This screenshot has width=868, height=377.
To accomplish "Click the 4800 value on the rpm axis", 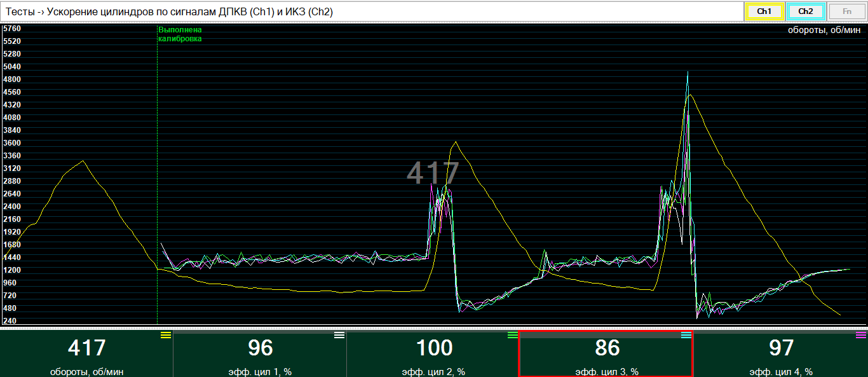I will point(12,79).
